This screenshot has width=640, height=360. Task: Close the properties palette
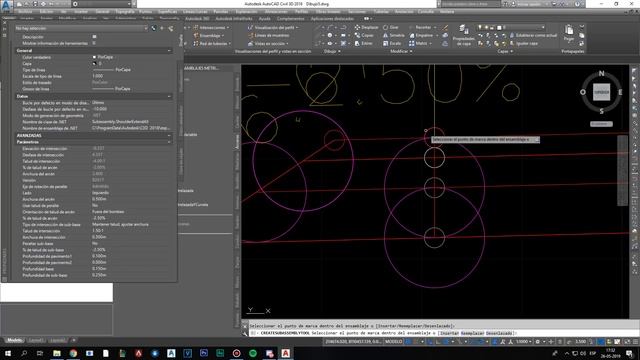pos(4,23)
